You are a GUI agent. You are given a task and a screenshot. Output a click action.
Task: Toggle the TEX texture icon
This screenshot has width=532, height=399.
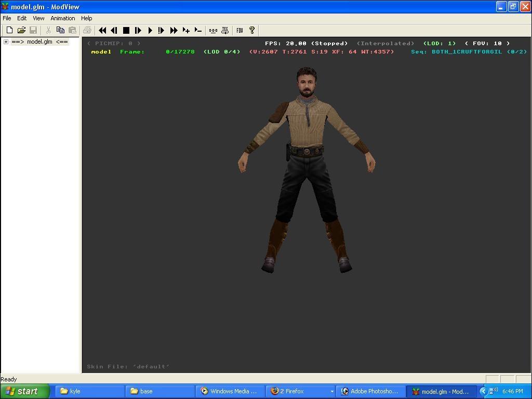click(x=225, y=31)
